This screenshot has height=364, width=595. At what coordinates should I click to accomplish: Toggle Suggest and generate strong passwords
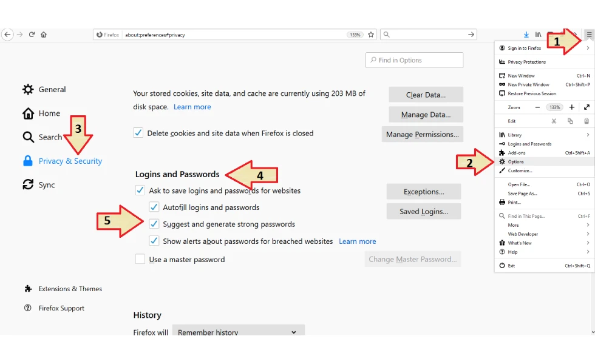[x=154, y=224]
